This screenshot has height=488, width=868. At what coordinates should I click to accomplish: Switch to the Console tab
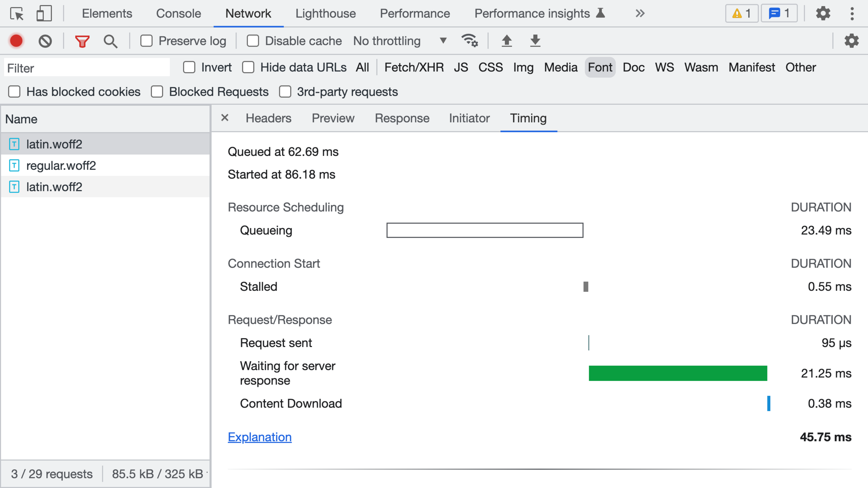pos(178,14)
